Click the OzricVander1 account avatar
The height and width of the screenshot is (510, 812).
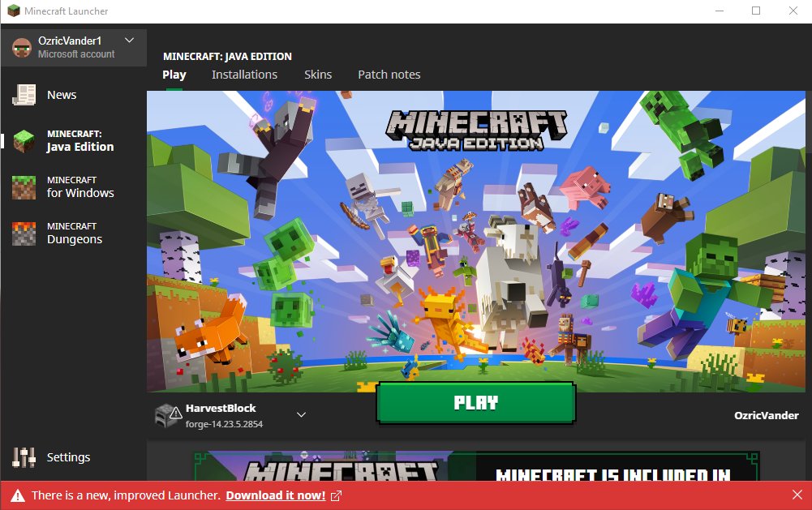[22, 48]
